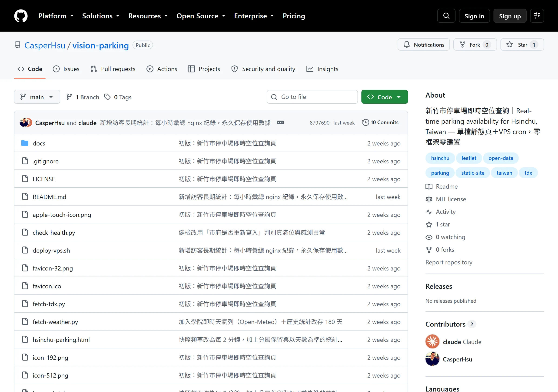The width and height of the screenshot is (558, 392).
Task: Click the Sign in button
Action: click(474, 16)
